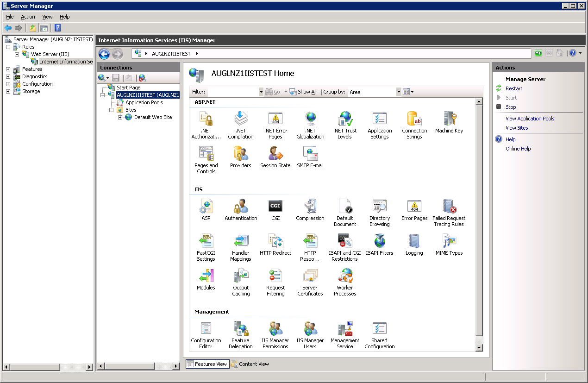Switch to the Content View tab
588x383 pixels.
250,364
